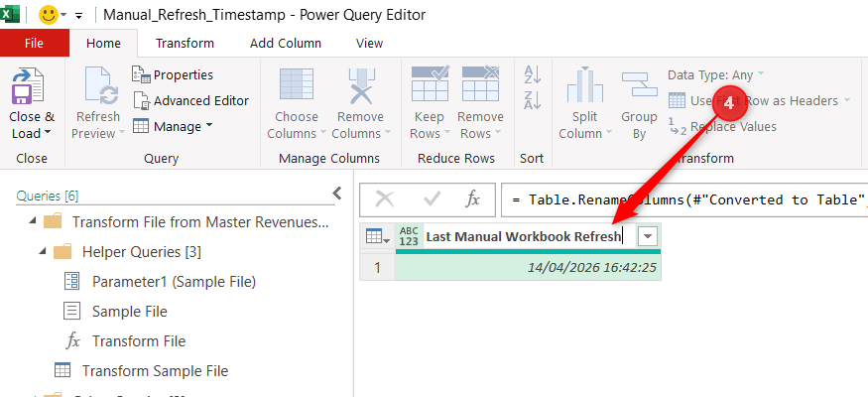This screenshot has height=397, width=868.
Task: Open the Data Type: Any dropdown
Action: point(716,74)
